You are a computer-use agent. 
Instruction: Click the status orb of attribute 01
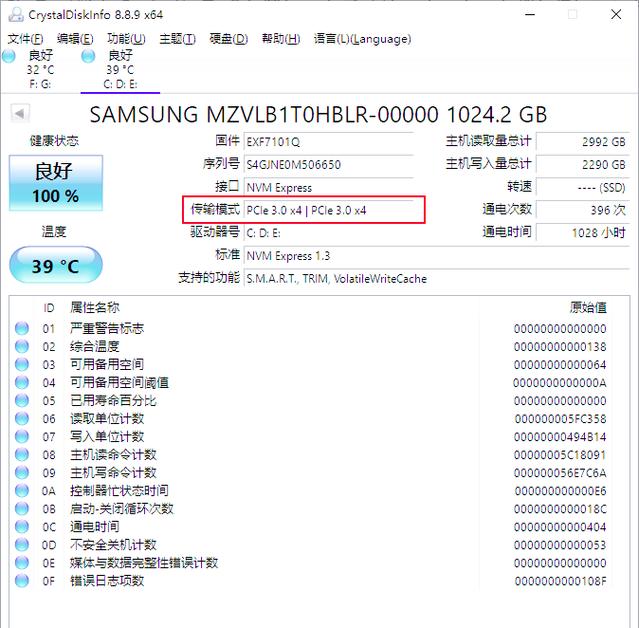pos(22,328)
